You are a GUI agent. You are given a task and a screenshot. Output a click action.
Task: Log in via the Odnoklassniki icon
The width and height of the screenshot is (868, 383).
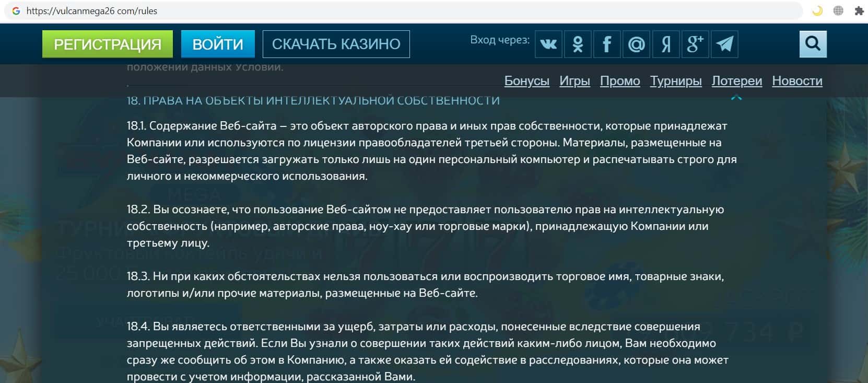pyautogui.click(x=578, y=44)
